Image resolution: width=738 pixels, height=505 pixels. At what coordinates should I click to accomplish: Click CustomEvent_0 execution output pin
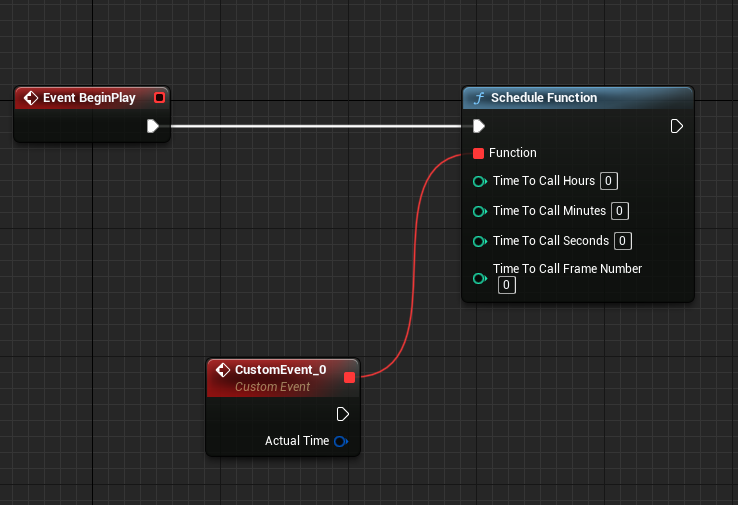[343, 414]
